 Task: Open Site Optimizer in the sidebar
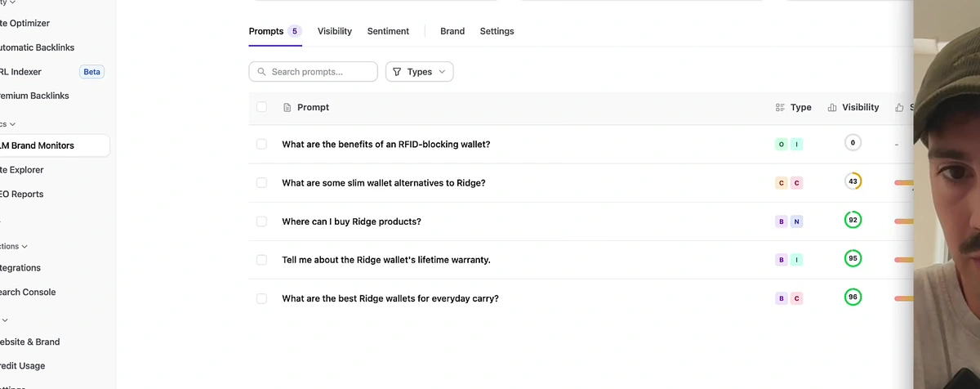[26, 24]
